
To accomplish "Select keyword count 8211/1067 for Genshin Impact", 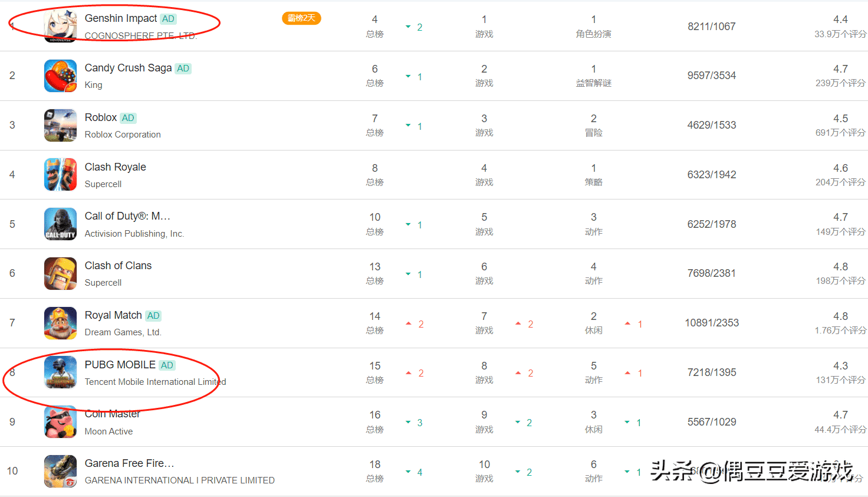I will pyautogui.click(x=712, y=27).
